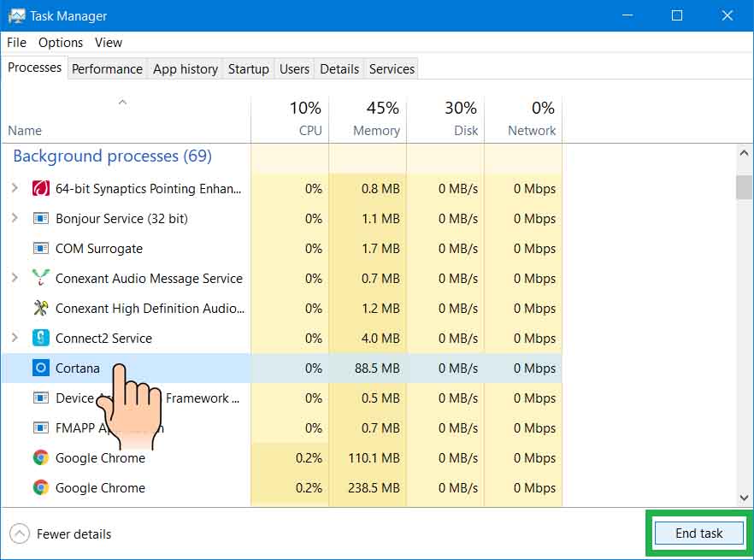Sort processes by Memory column
The height and width of the screenshot is (560, 754).
tap(368, 120)
